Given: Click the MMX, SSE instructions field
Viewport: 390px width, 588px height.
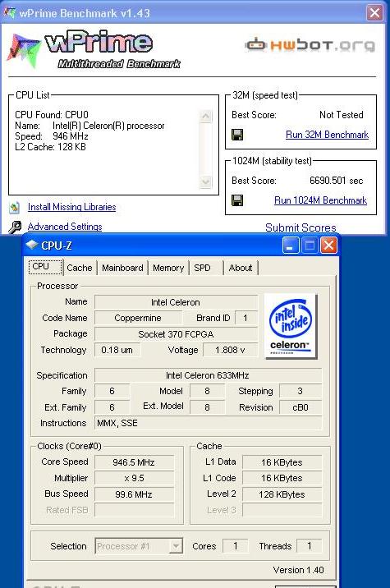Looking at the screenshot, I should tap(208, 423).
